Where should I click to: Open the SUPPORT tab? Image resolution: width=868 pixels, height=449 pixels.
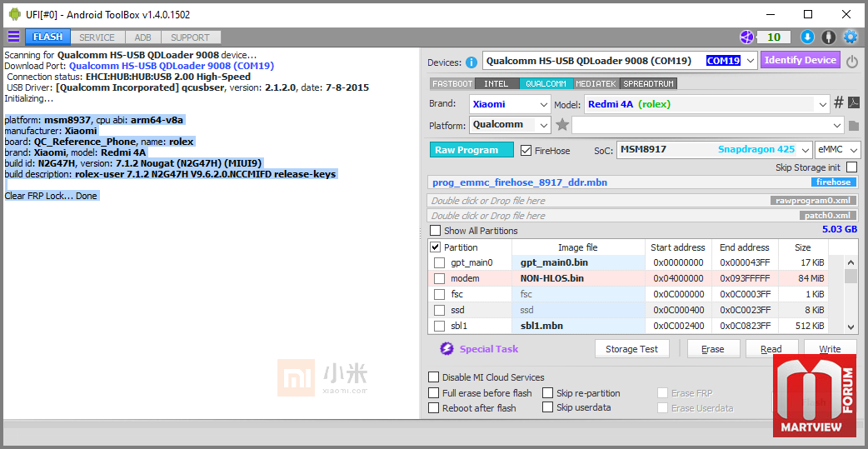pyautogui.click(x=191, y=37)
